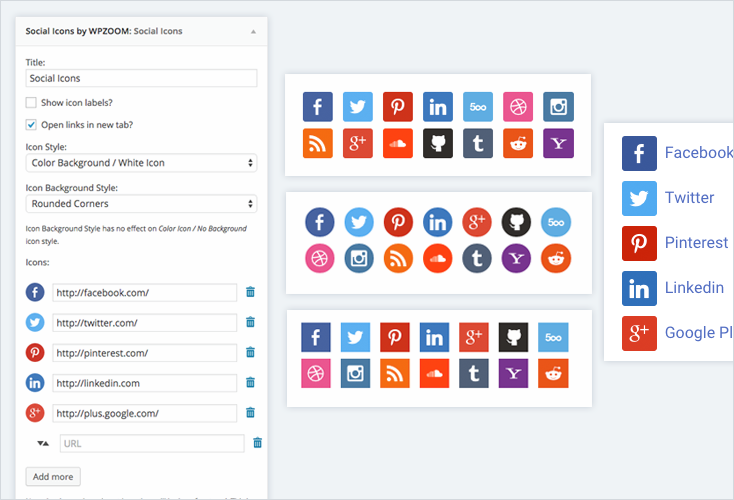Viewport: 734px width, 500px height.
Task: Click the square RSS icon in the square-style preview
Action: click(395, 373)
